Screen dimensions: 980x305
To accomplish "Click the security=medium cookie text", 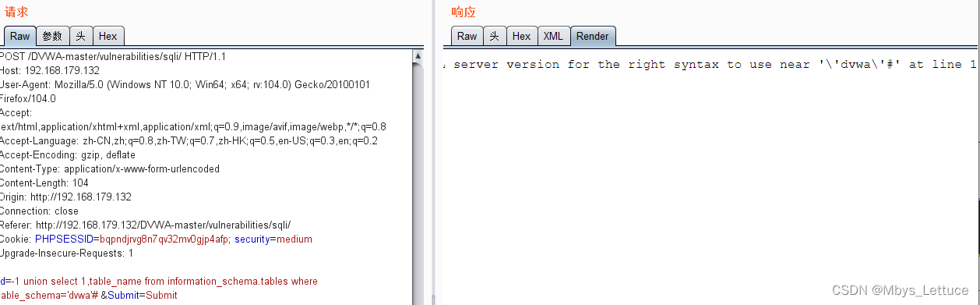I will pyautogui.click(x=273, y=239).
